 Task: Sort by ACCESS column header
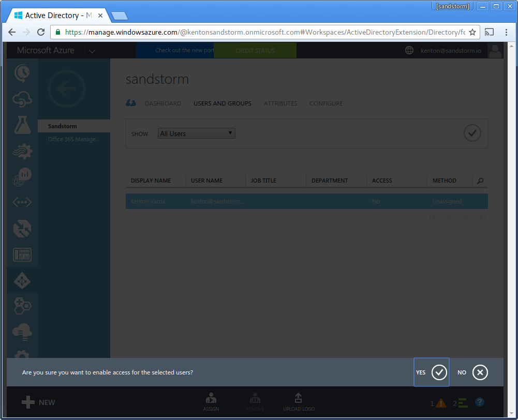pos(382,181)
